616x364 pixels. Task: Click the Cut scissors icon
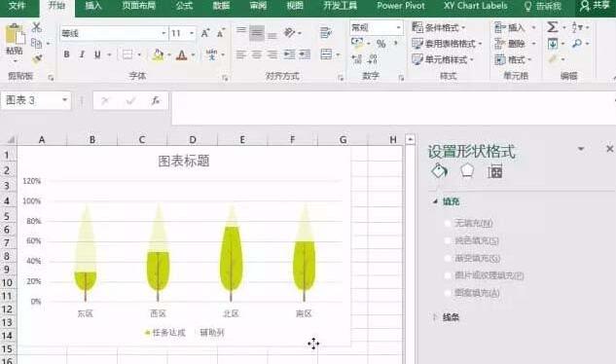(x=37, y=27)
